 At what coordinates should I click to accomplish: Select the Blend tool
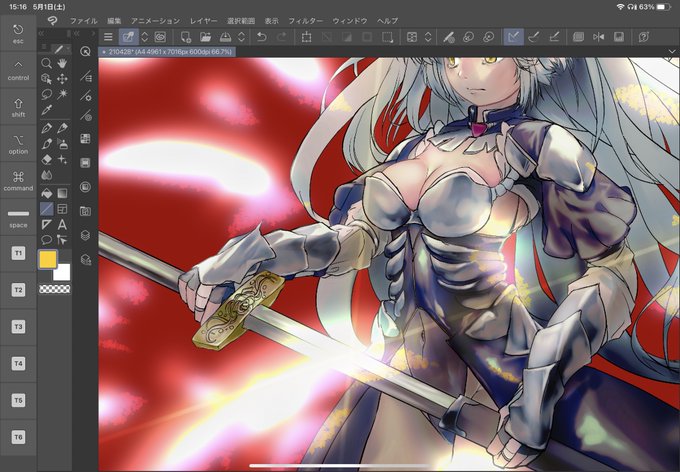[46, 175]
